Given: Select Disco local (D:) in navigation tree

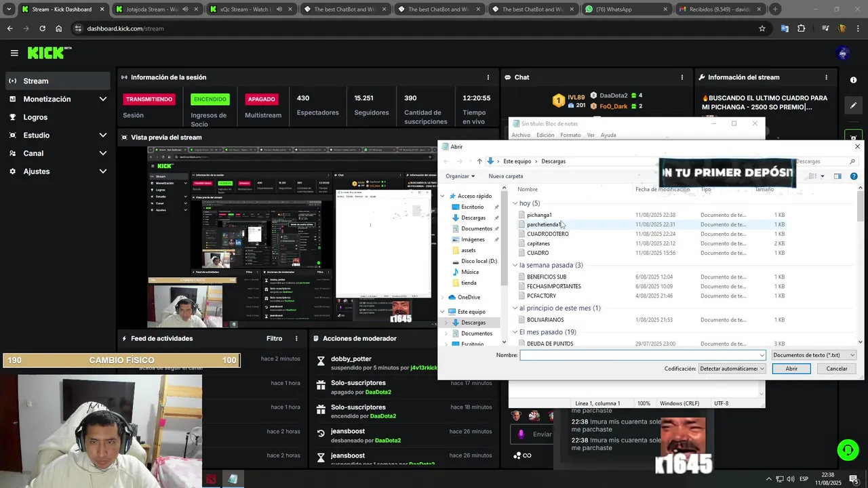Looking at the screenshot, I should tap(479, 261).
